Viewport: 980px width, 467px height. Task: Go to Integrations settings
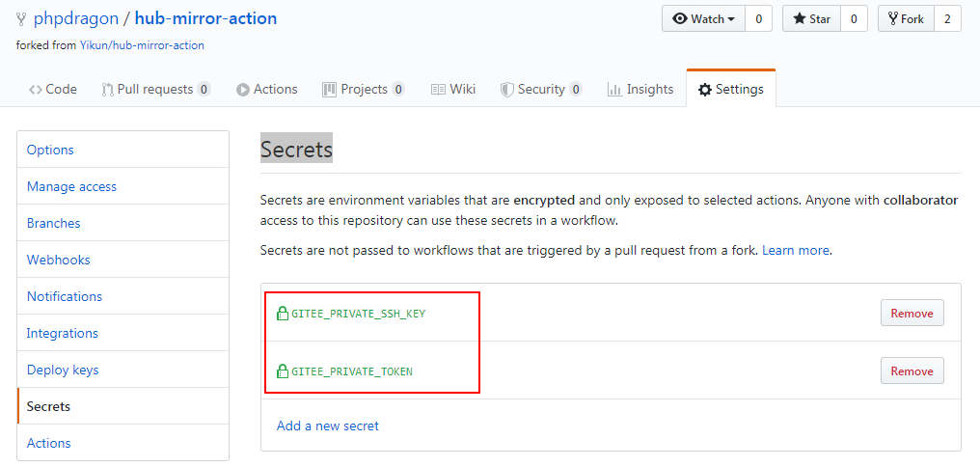tap(123, 333)
